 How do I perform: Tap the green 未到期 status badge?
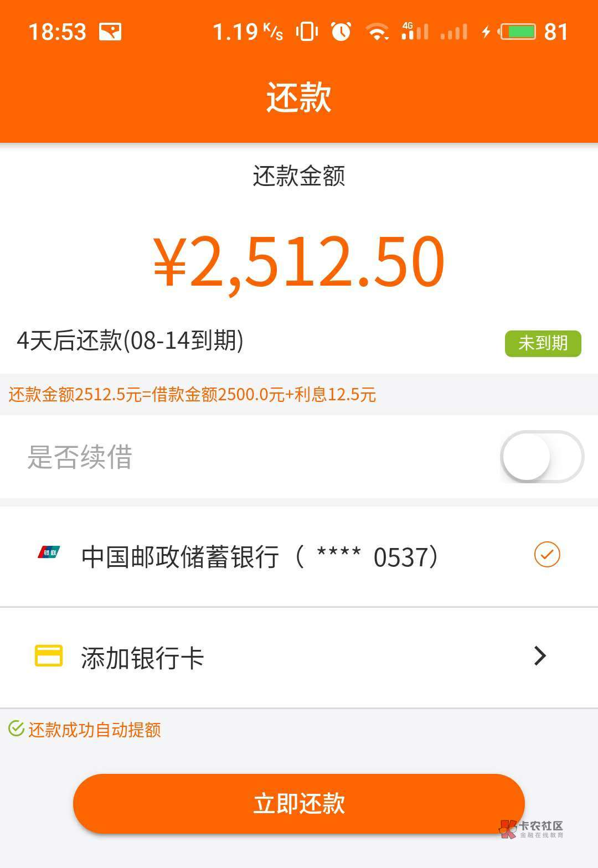pos(543,343)
